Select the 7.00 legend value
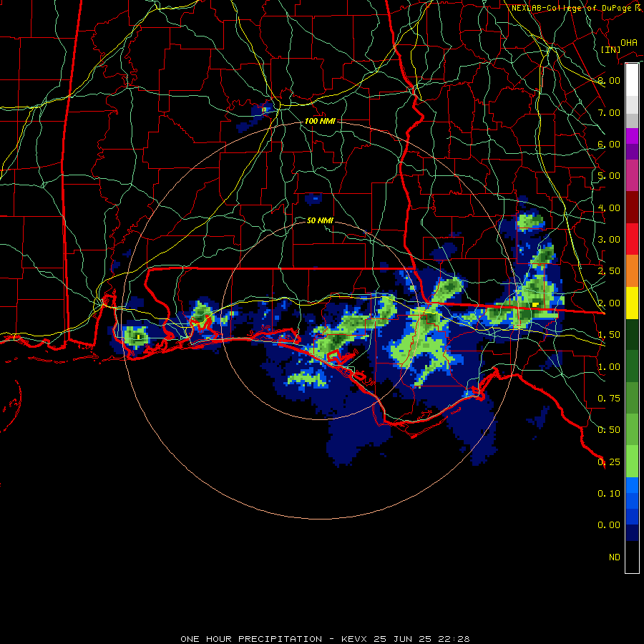The height and width of the screenshot is (644, 644). pos(609,112)
